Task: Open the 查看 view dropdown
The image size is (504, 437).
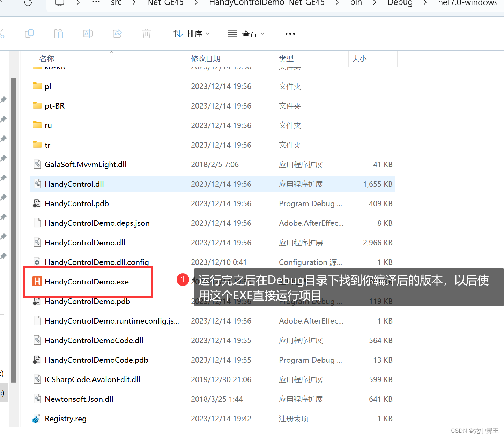Action: (246, 34)
